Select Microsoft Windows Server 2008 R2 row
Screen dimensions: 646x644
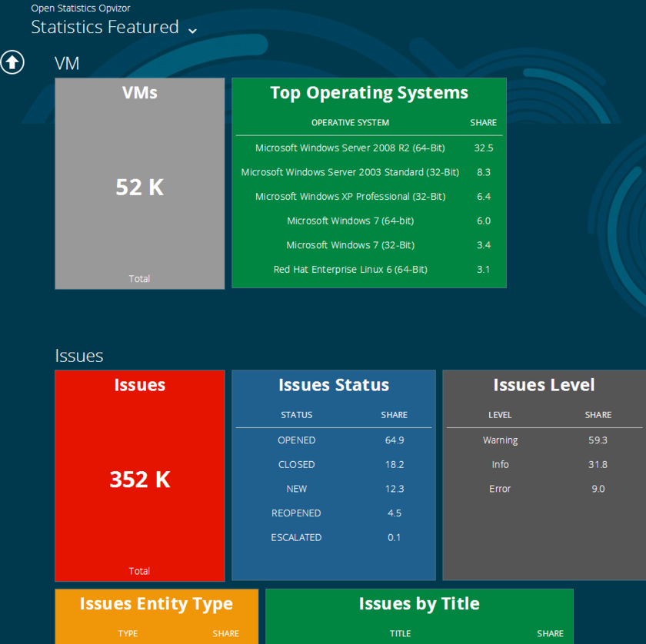coord(350,148)
